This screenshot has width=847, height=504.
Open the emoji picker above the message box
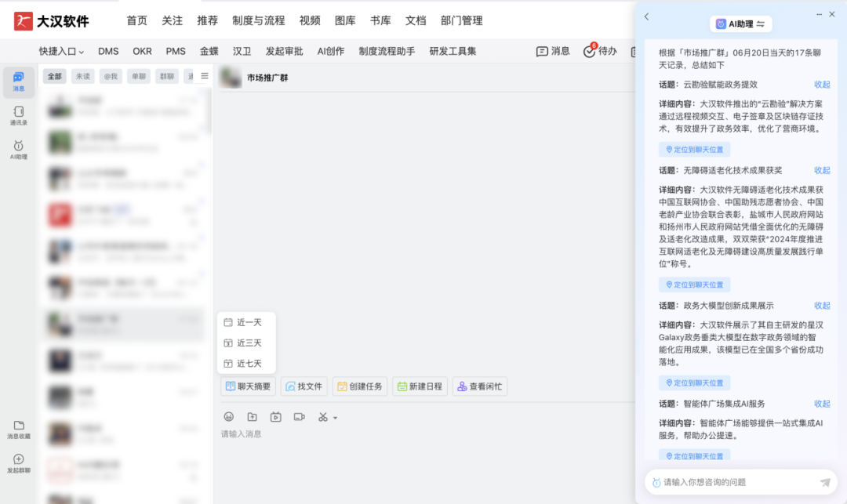(228, 416)
